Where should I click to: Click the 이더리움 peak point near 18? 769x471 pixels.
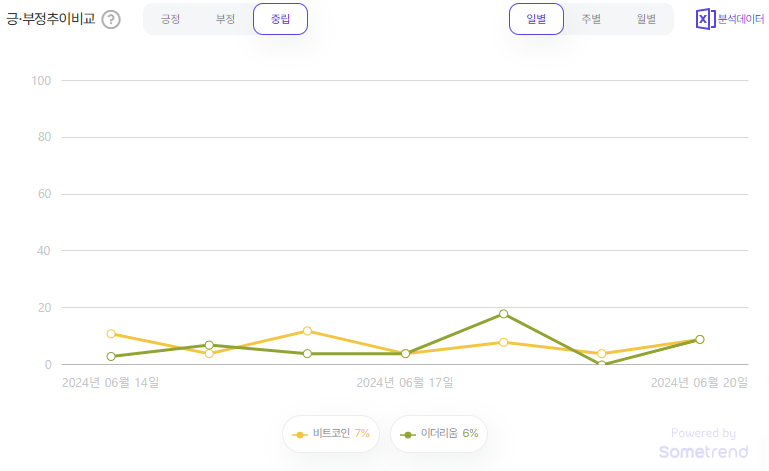pos(503,314)
